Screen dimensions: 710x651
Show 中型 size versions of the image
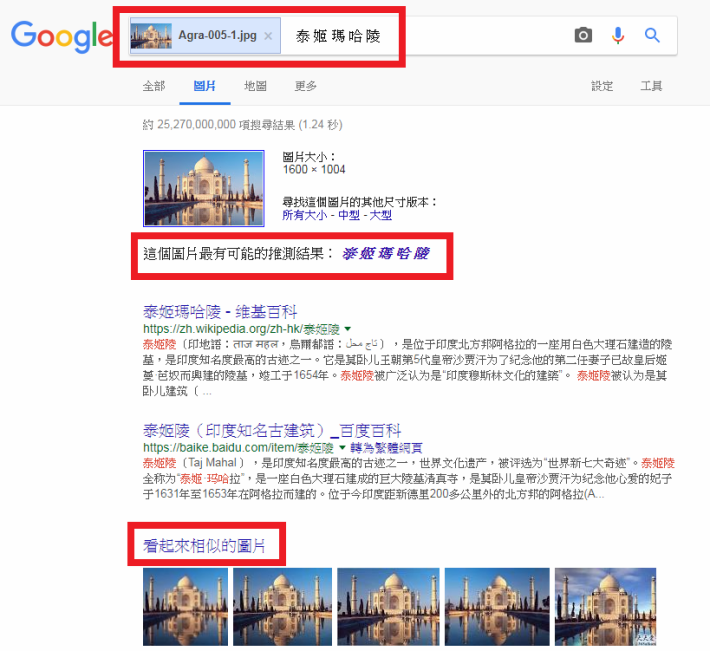pyautogui.click(x=349, y=215)
